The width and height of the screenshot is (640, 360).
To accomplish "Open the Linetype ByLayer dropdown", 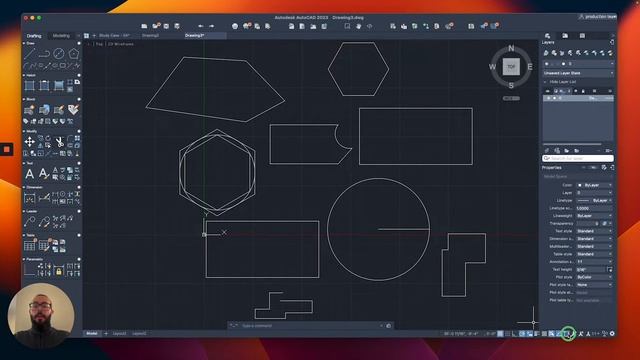I will pyautogui.click(x=594, y=200).
